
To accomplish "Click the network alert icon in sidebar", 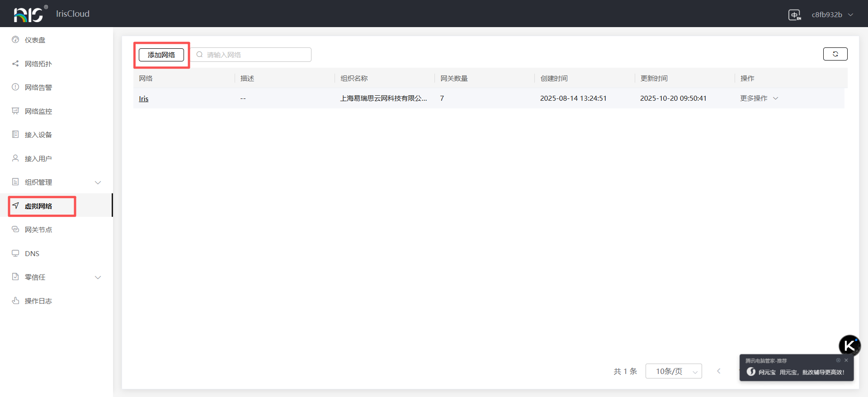I will pyautogui.click(x=15, y=87).
